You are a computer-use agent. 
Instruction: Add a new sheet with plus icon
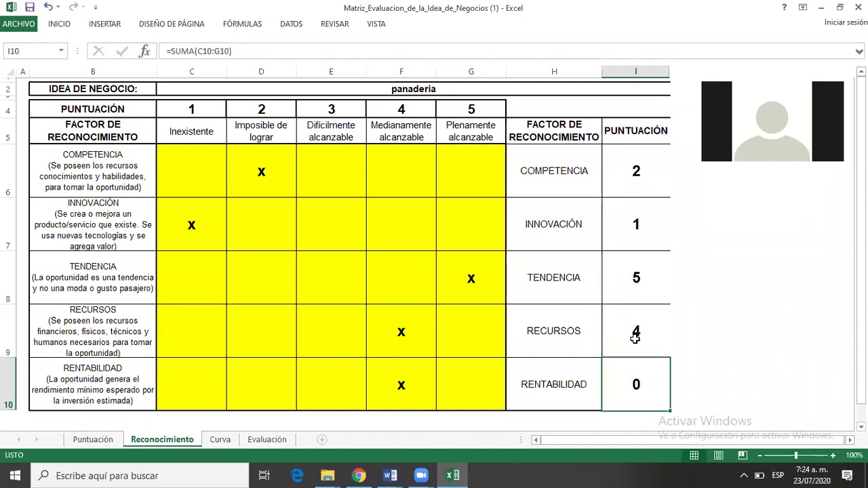322,439
